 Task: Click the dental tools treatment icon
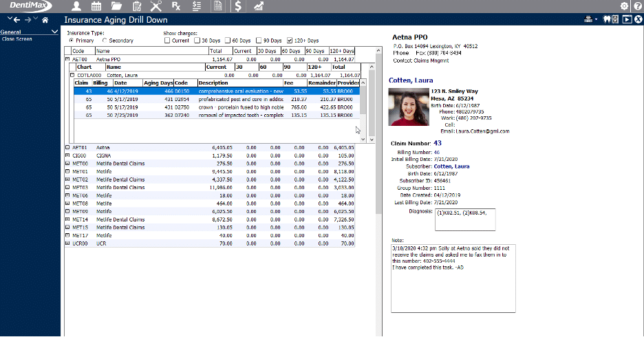click(x=155, y=6)
